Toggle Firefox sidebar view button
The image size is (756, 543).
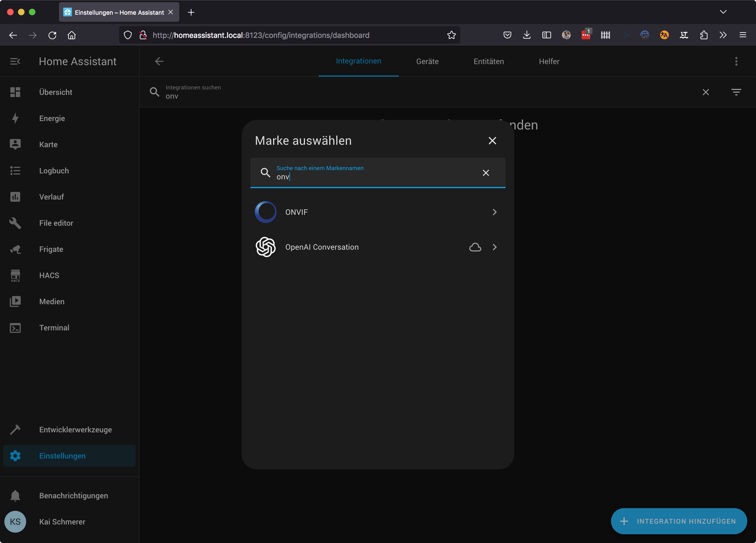[x=546, y=35]
